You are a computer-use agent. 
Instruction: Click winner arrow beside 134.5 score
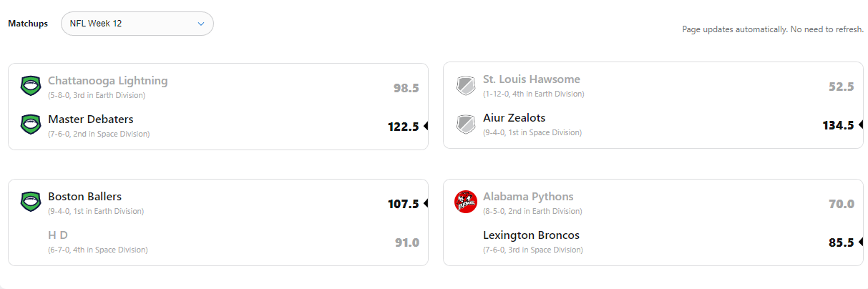pos(861,125)
